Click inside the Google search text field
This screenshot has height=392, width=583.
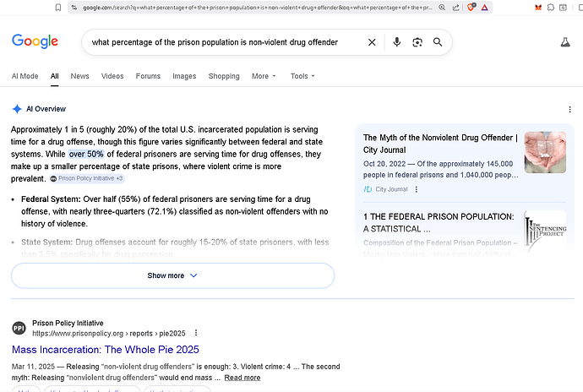[x=220, y=42]
